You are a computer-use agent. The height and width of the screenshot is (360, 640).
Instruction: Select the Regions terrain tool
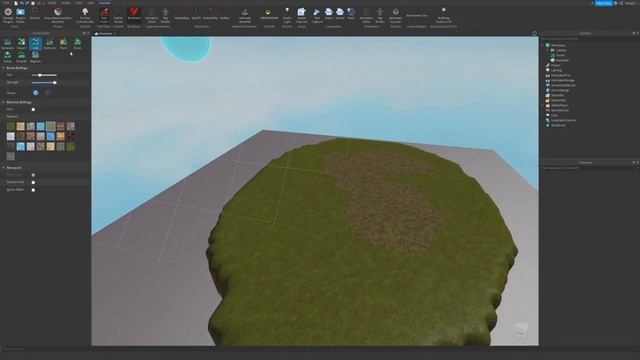(x=35, y=57)
